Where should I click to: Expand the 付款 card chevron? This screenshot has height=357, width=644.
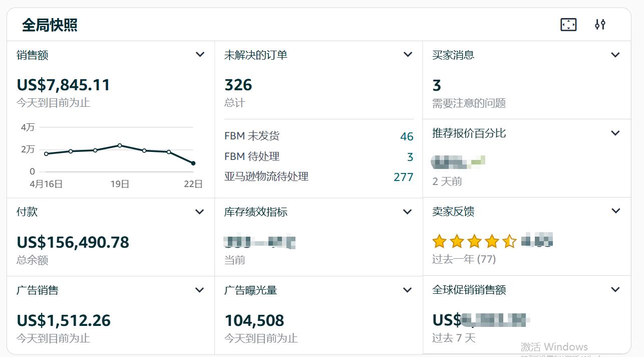[x=199, y=212]
